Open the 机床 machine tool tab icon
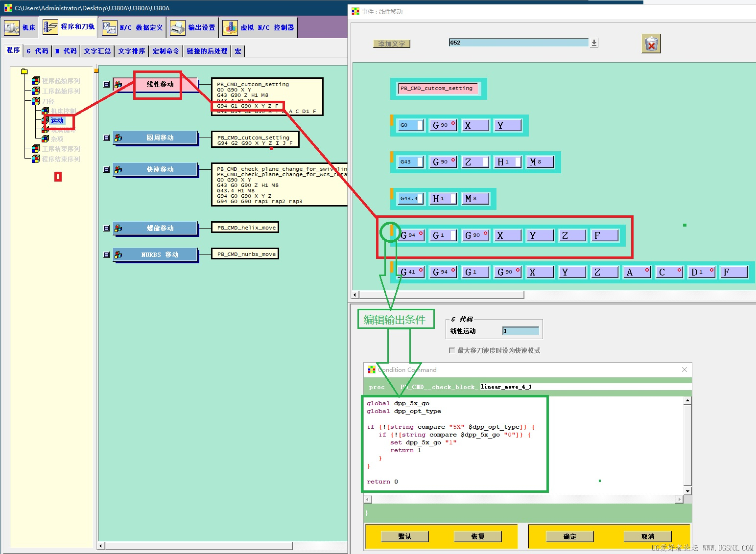 coord(12,27)
